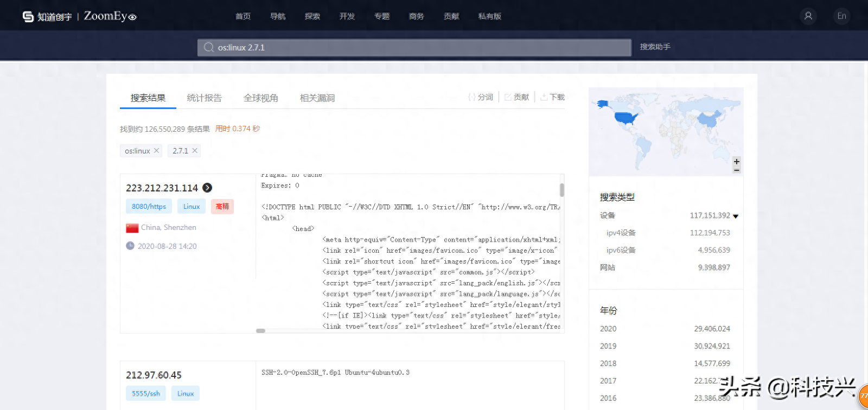Viewport: 868px width, 410px height.
Task: Click Linux tag under 212.97.60.45
Action: click(186, 394)
